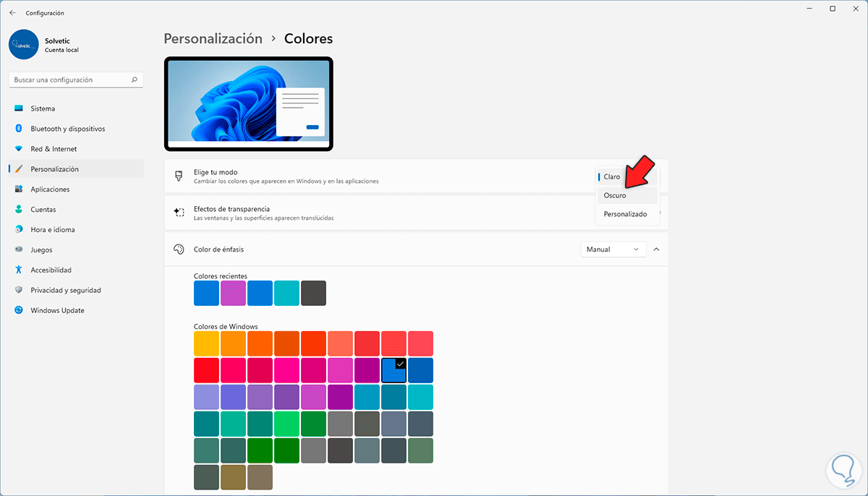
Task: Click the Personalización brush icon in sidebar
Action: [20, 169]
